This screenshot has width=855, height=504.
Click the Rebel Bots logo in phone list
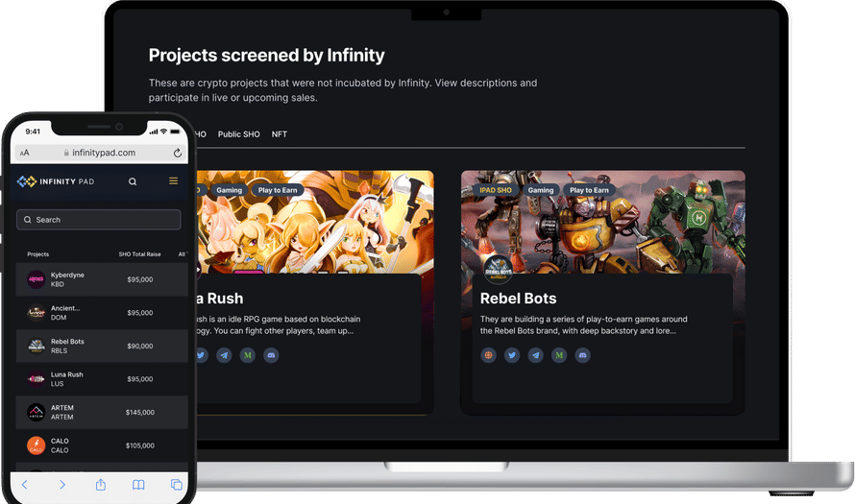(x=36, y=346)
